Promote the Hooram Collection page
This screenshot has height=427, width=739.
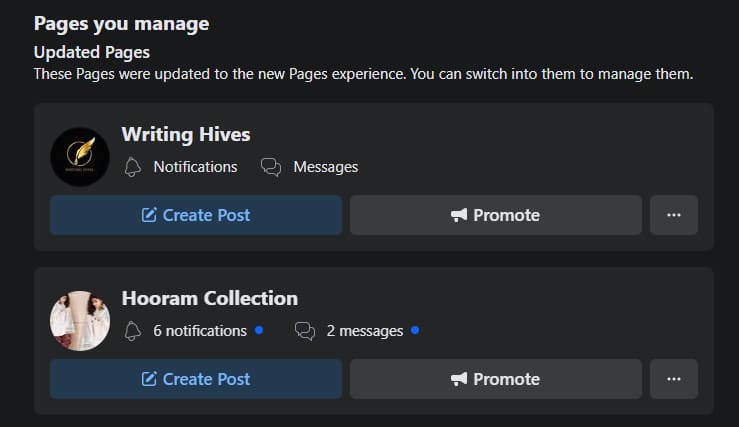point(496,379)
